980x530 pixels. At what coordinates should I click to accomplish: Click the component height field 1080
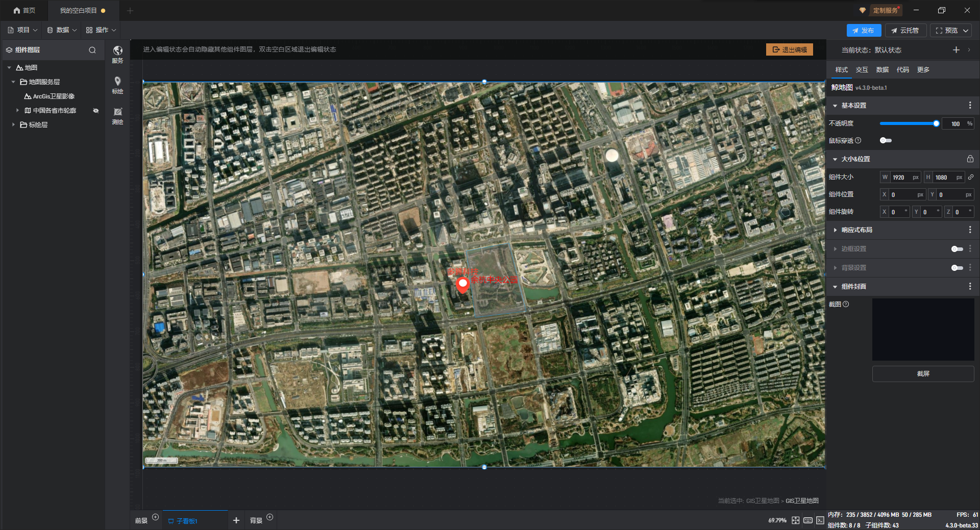coord(944,177)
